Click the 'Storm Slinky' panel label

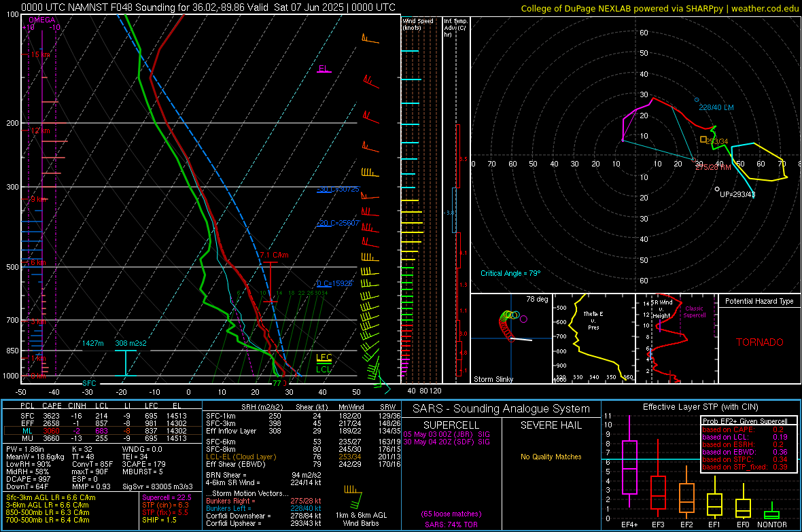(x=493, y=379)
